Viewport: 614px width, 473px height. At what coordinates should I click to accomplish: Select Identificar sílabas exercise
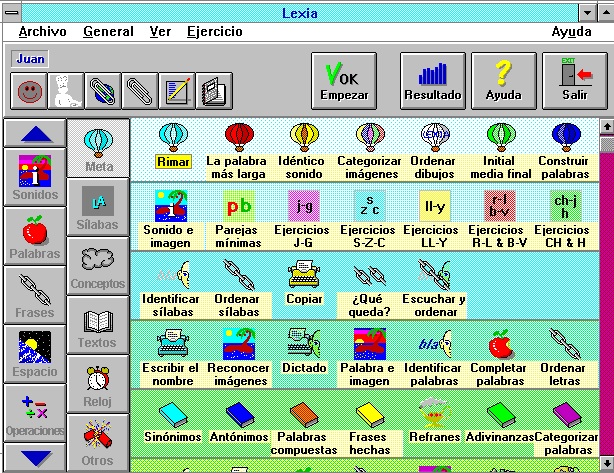[x=172, y=289]
